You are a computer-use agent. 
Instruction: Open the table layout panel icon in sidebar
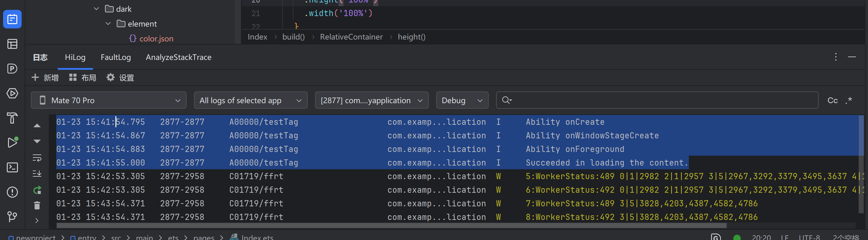click(12, 44)
